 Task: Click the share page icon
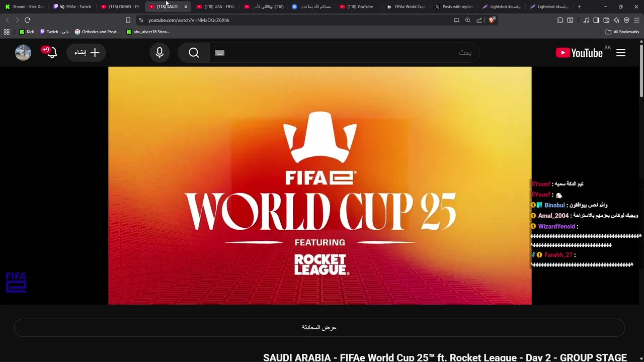click(479, 20)
